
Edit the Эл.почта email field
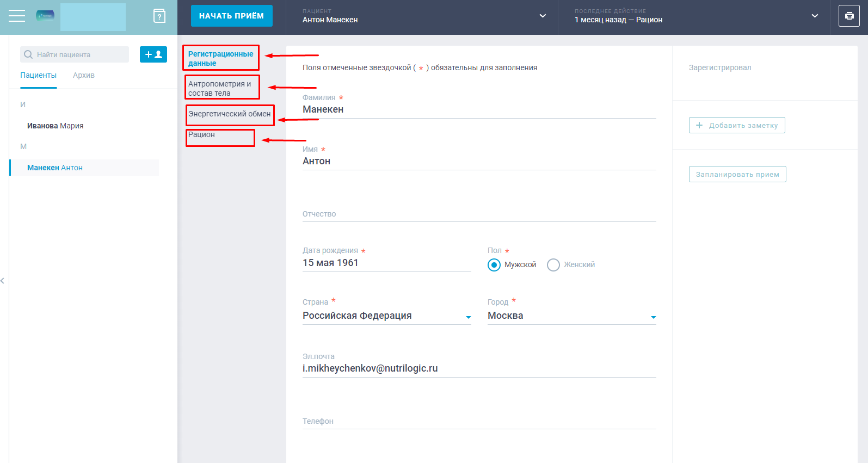pos(479,368)
